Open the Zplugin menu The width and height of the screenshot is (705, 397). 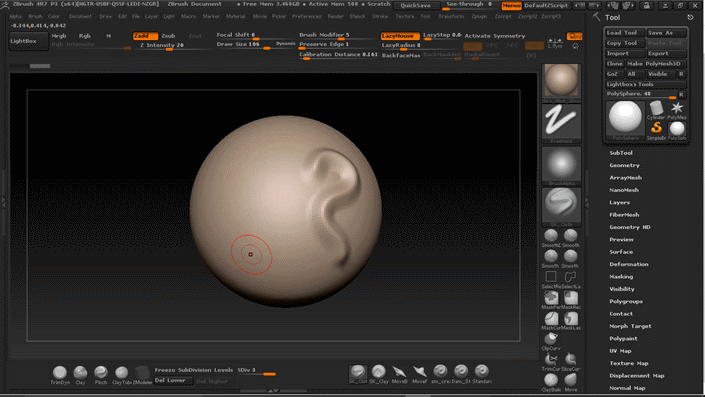[x=479, y=16]
